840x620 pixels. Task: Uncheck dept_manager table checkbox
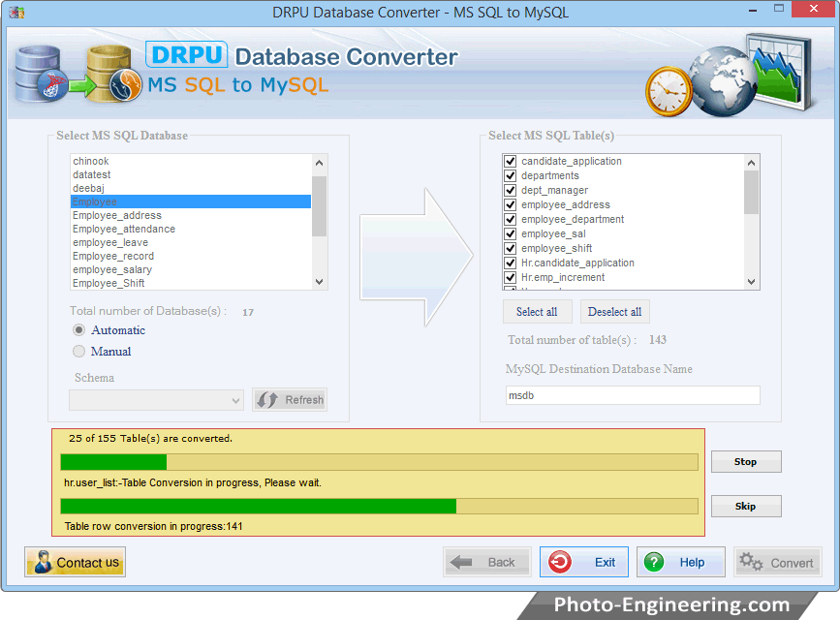click(x=510, y=190)
